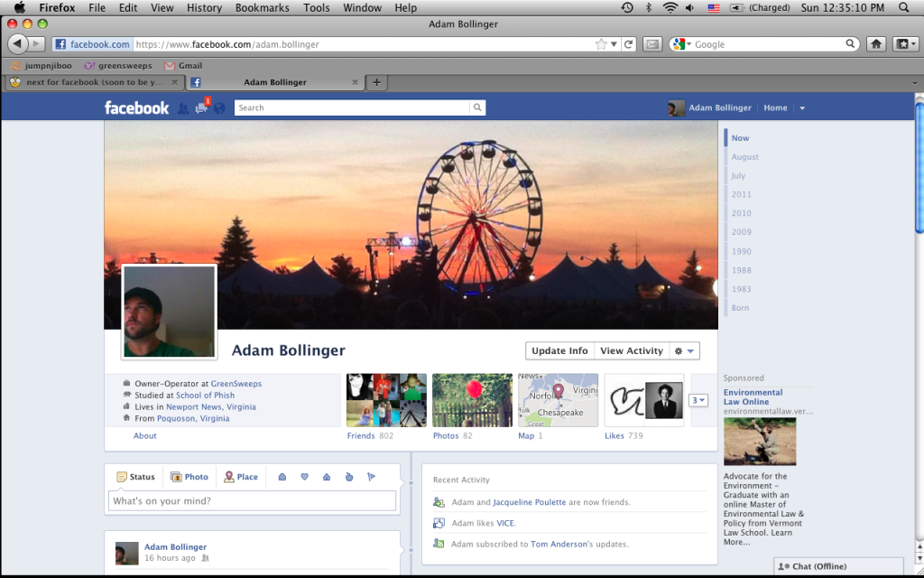Close the Adam Bollinger browser tab
The height and width of the screenshot is (578, 924).
(355, 82)
